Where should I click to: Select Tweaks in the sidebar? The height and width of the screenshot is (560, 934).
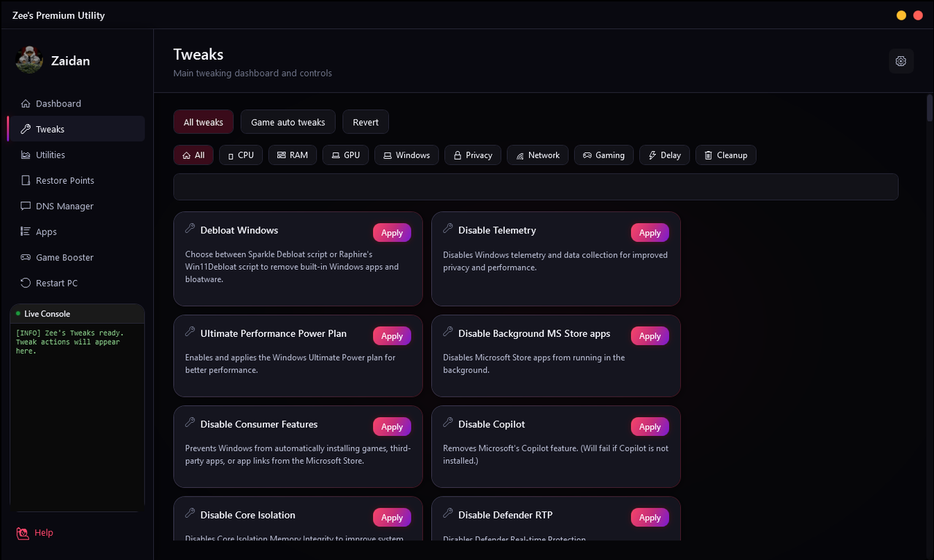(76, 129)
